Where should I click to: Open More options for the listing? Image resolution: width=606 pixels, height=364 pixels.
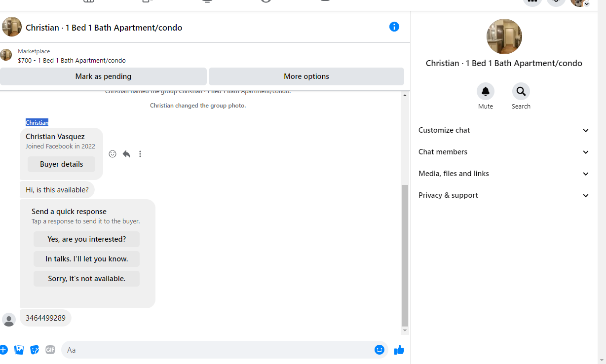pos(306,76)
